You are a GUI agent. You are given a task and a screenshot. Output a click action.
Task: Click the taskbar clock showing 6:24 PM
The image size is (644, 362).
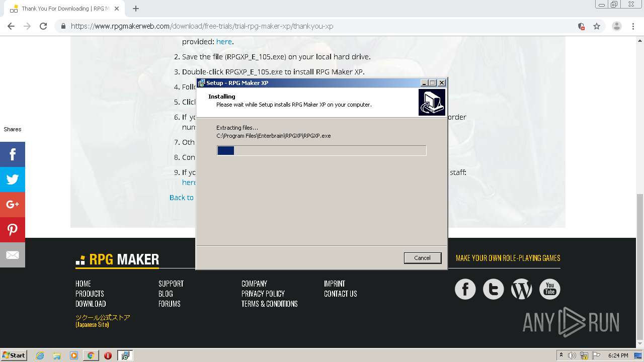(x=618, y=355)
